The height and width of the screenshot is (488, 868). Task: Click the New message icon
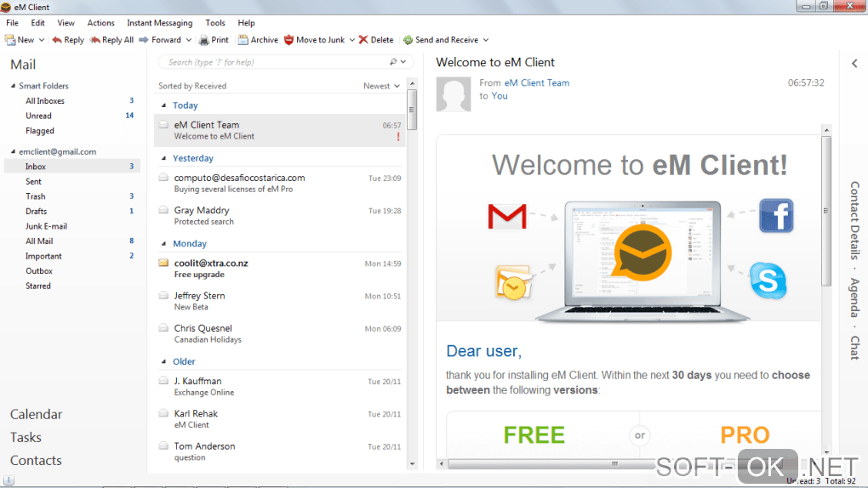[9, 40]
